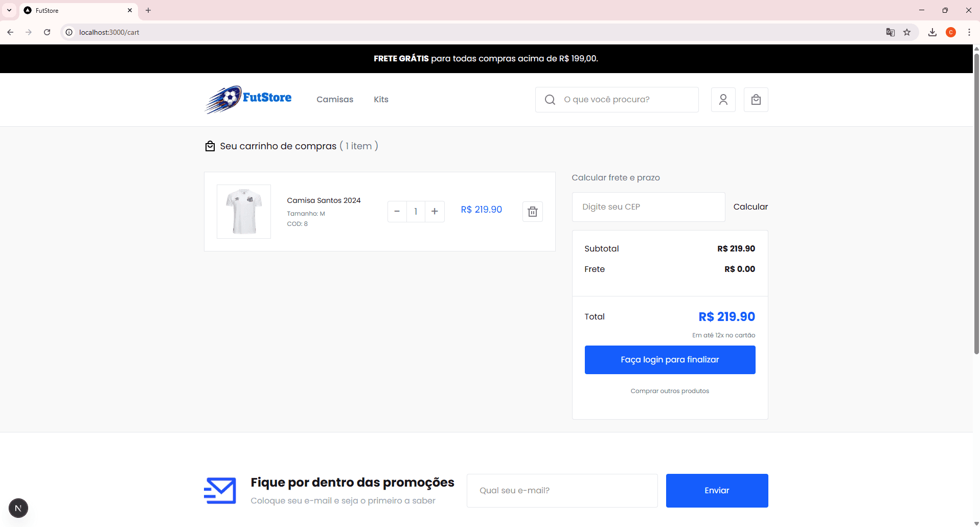Click the search magnifier icon
This screenshot has height=527, width=980.
(550, 99)
